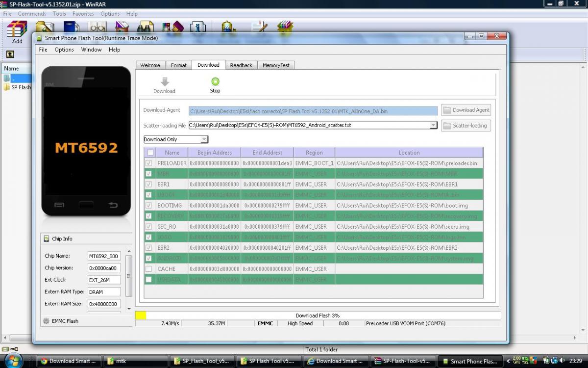This screenshot has height=368, width=588.
Task: Click the RECOVERY partition name cell
Action: (x=172, y=216)
